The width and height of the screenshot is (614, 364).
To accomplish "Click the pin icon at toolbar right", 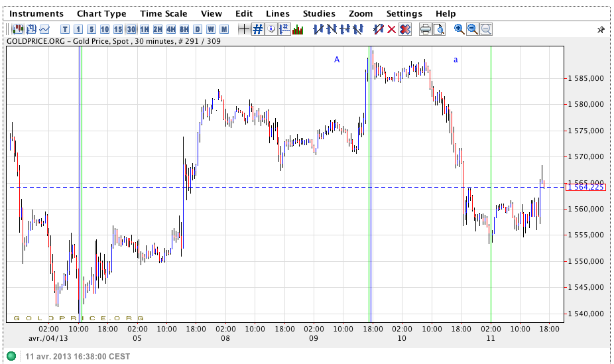I will pyautogui.click(x=601, y=30).
